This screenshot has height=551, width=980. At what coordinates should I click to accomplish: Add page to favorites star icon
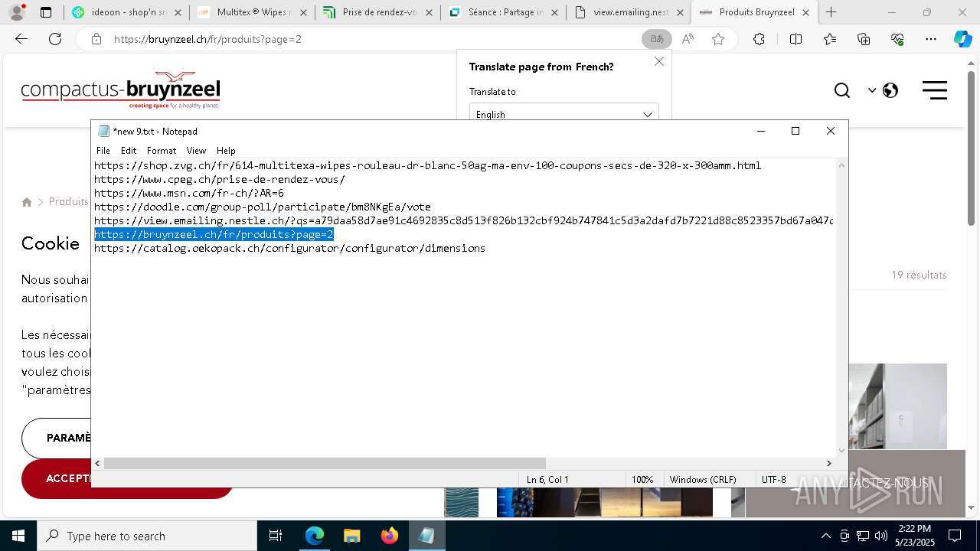coord(718,39)
